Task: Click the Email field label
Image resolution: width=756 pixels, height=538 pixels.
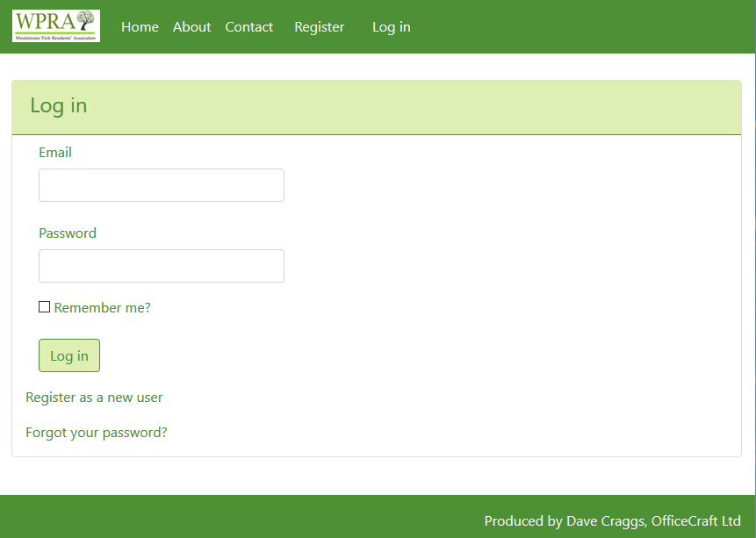Action: 55,153
